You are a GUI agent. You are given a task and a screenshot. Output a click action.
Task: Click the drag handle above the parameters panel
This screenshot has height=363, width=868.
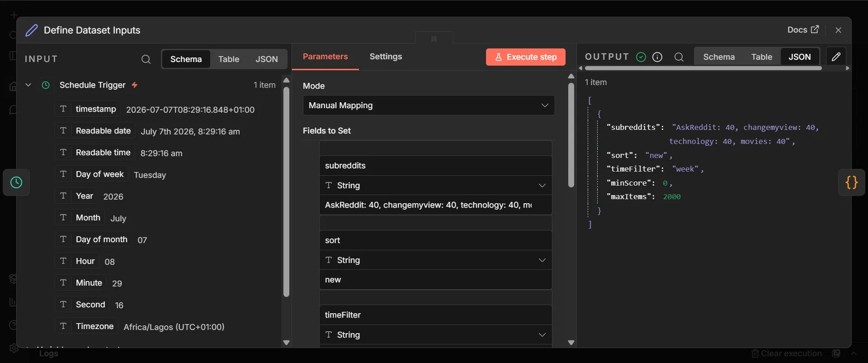(434, 38)
